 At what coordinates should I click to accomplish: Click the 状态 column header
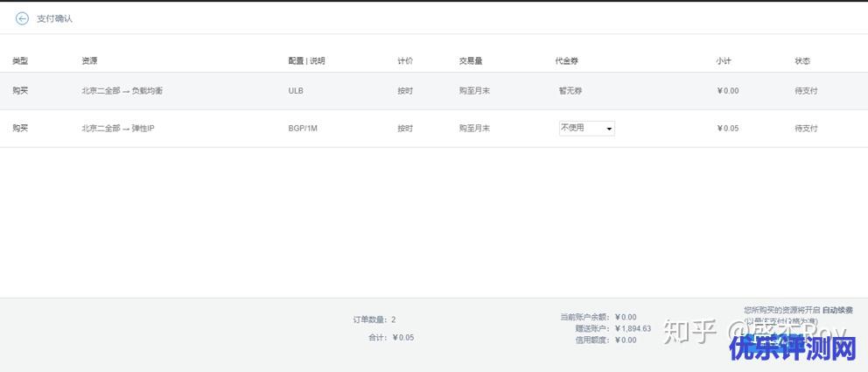pyautogui.click(x=802, y=61)
